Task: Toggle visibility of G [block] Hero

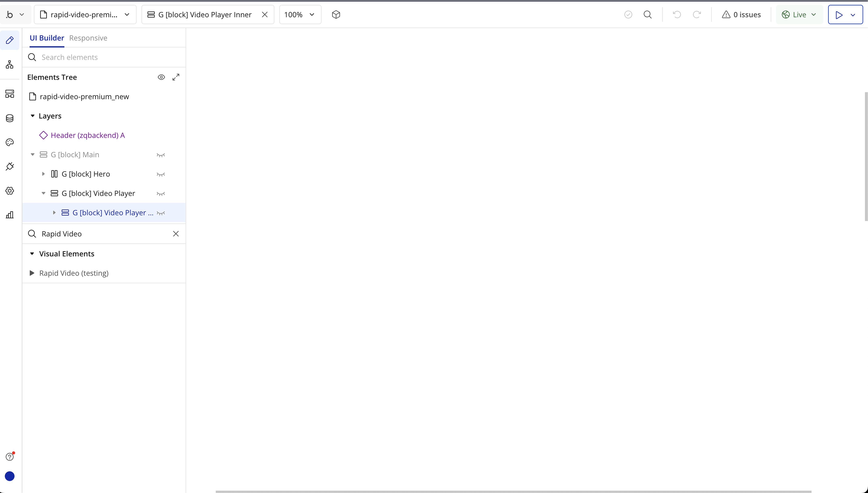Action: tap(161, 174)
